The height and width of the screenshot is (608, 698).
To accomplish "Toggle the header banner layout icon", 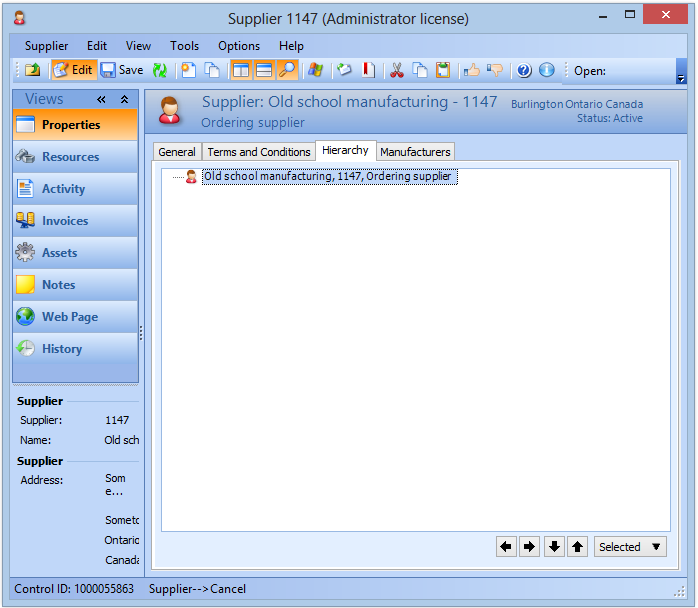I will click(264, 70).
